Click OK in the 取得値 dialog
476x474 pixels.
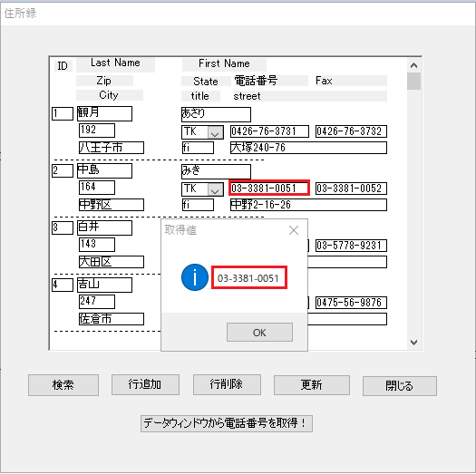(x=259, y=333)
